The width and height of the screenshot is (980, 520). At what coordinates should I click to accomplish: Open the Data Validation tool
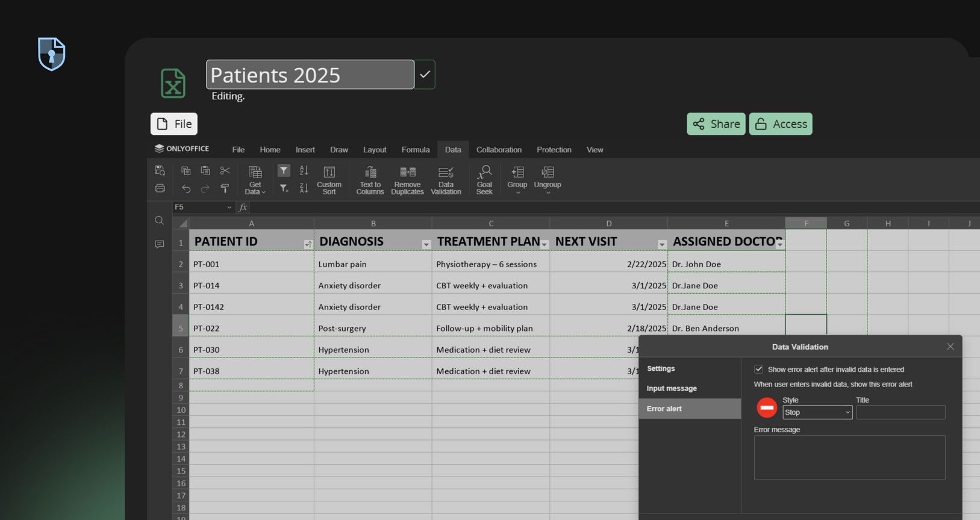pyautogui.click(x=446, y=179)
